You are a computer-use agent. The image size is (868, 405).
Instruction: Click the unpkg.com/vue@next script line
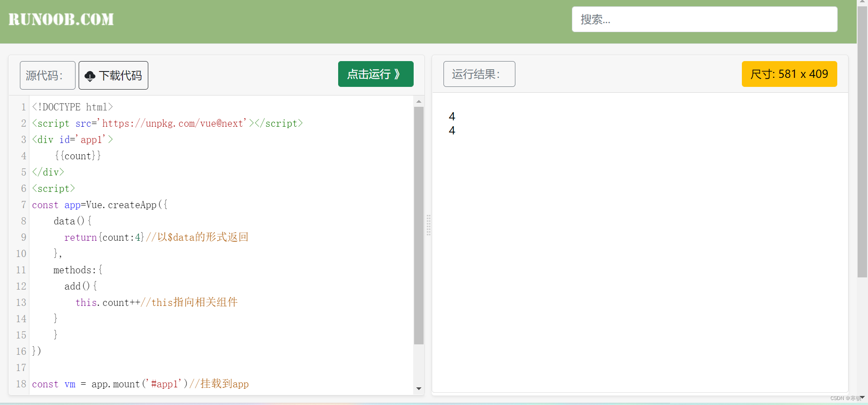(x=167, y=124)
